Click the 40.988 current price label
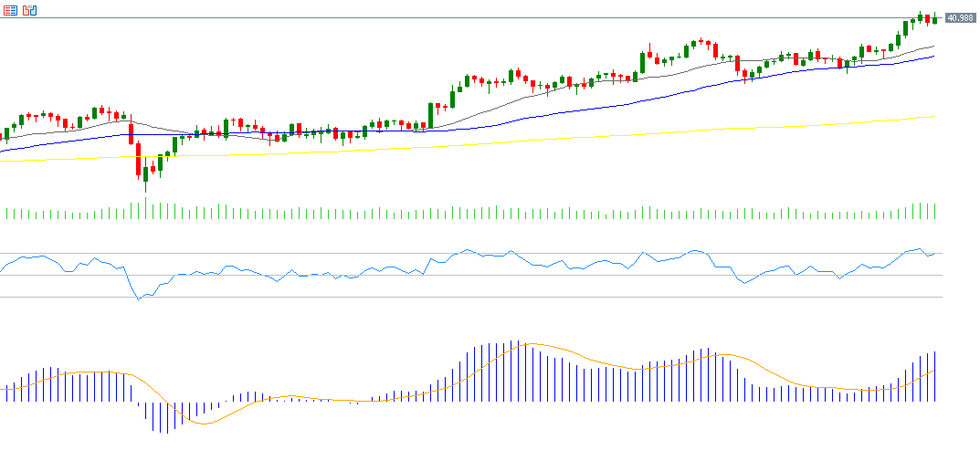This screenshot has height=461, width=980. click(x=958, y=18)
